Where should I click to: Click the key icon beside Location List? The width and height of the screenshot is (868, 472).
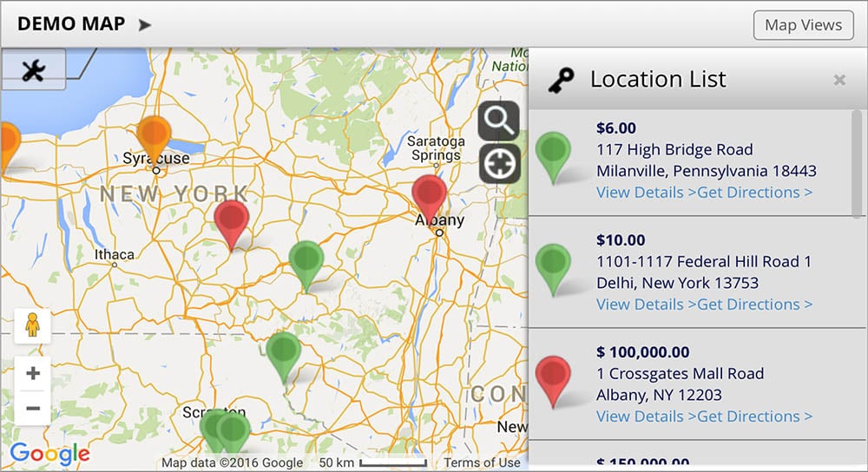(562, 80)
